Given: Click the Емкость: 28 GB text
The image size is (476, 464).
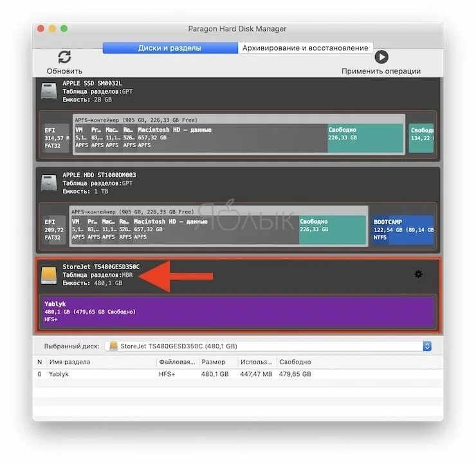Looking at the screenshot, I should [x=87, y=100].
